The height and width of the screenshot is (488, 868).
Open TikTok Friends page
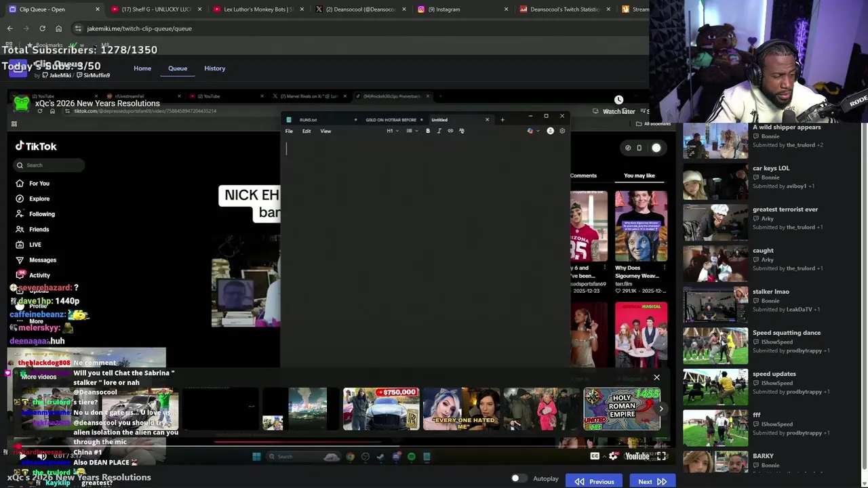point(39,230)
